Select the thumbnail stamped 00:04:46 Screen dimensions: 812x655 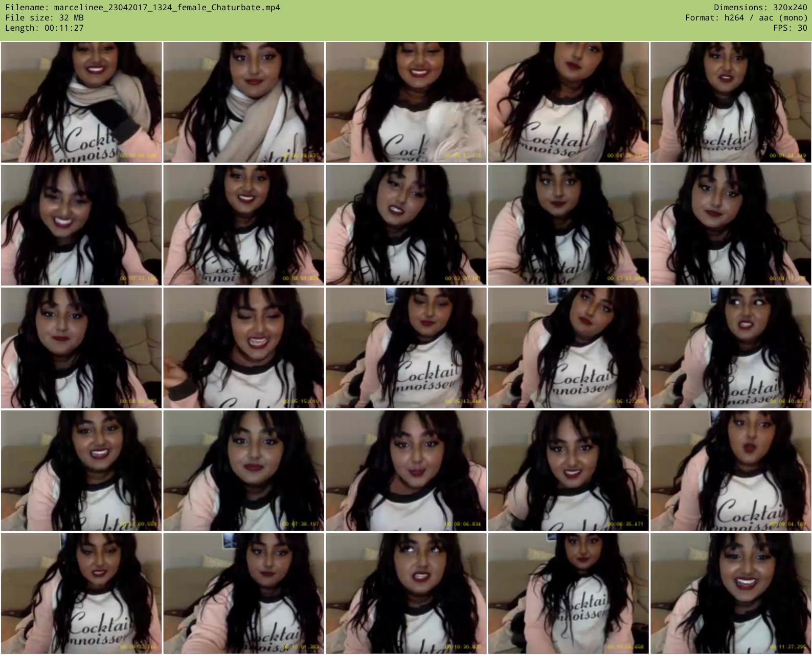pos(81,348)
